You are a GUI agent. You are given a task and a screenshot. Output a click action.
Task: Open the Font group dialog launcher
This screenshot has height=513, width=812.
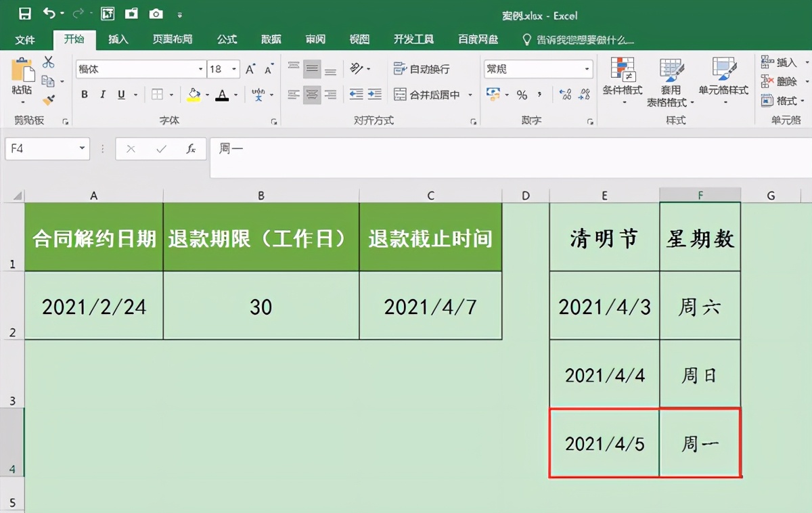pyautogui.click(x=274, y=122)
